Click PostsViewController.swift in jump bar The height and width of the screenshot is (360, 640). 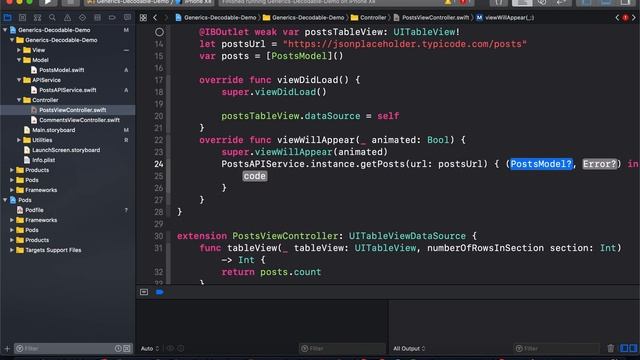point(431,18)
